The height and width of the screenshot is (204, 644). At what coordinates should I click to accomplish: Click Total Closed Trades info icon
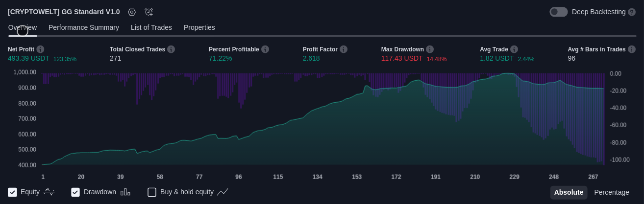pyautogui.click(x=171, y=49)
